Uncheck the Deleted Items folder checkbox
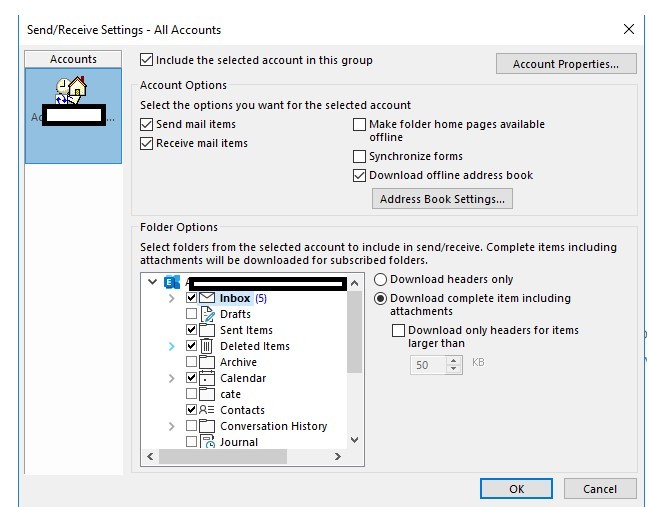Screen dimensions: 648x507 (x=191, y=345)
